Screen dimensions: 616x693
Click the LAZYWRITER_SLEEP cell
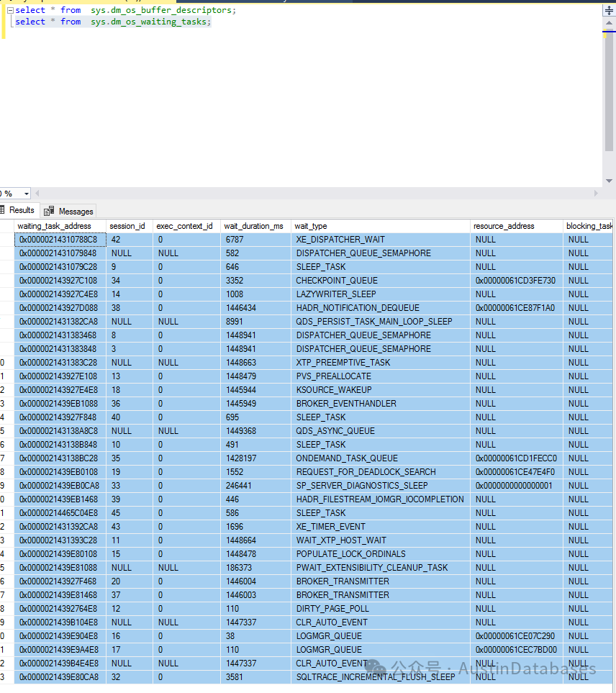click(381, 294)
